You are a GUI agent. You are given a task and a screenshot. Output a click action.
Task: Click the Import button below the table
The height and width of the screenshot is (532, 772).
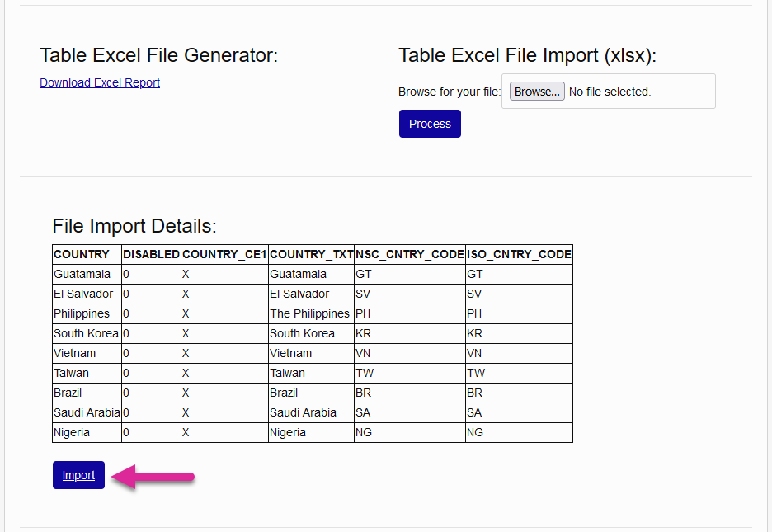tap(78, 475)
